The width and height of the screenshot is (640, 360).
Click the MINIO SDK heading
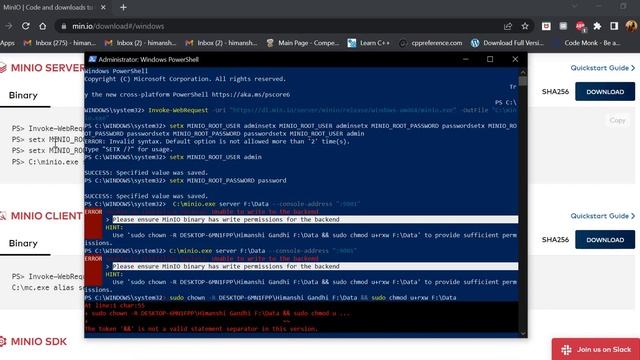click(39, 342)
